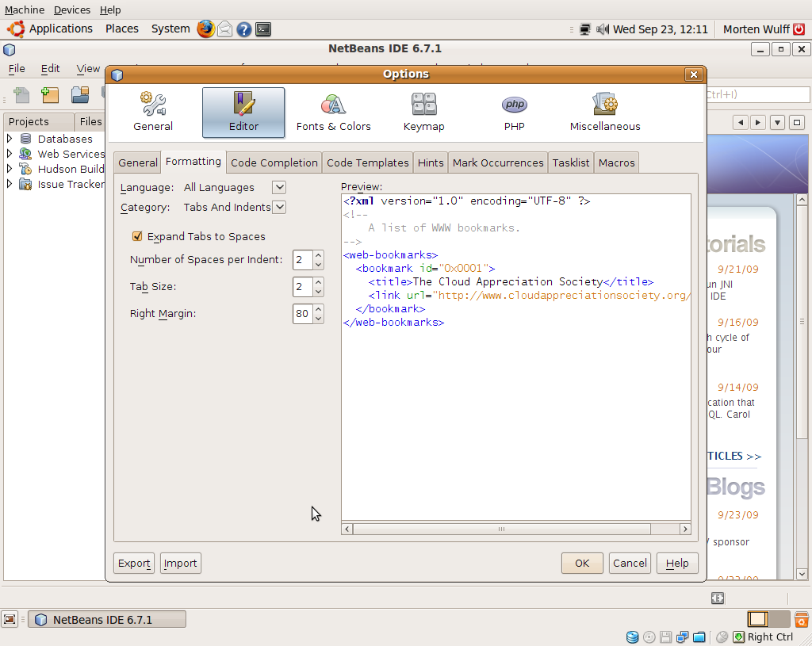Open the Places menu

coord(121,29)
